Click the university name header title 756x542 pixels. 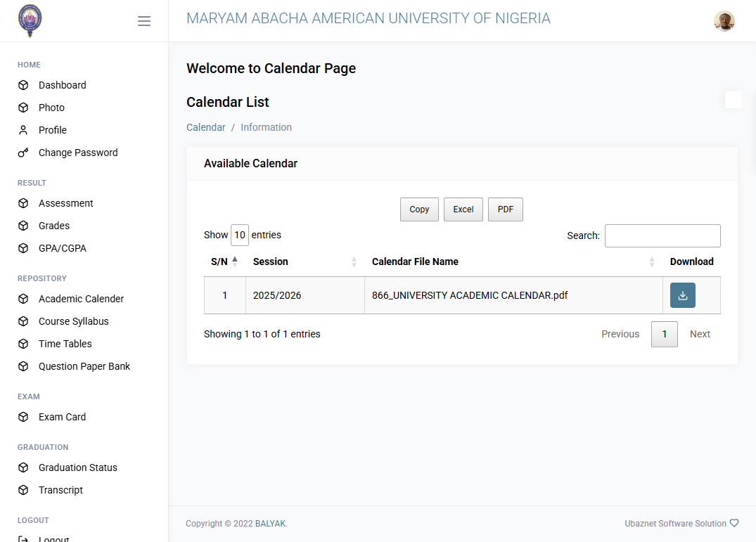pyautogui.click(x=369, y=18)
